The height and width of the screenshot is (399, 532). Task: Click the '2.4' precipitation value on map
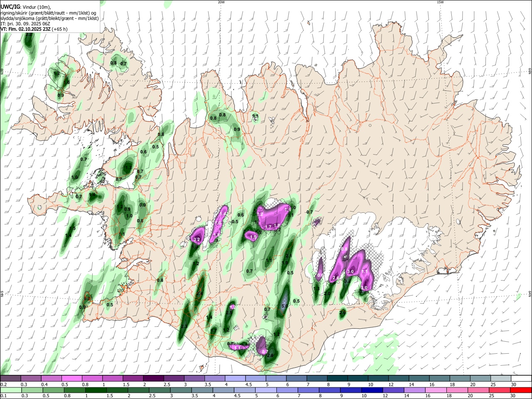coord(199,294)
